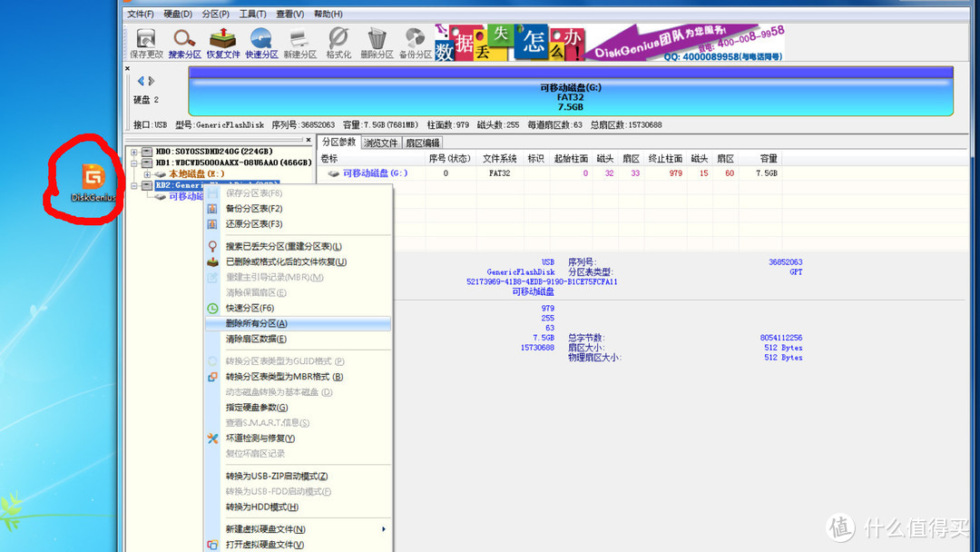Select 转换分区表类型为MBR格式 menu entry
The image size is (980, 552).
[x=284, y=377]
